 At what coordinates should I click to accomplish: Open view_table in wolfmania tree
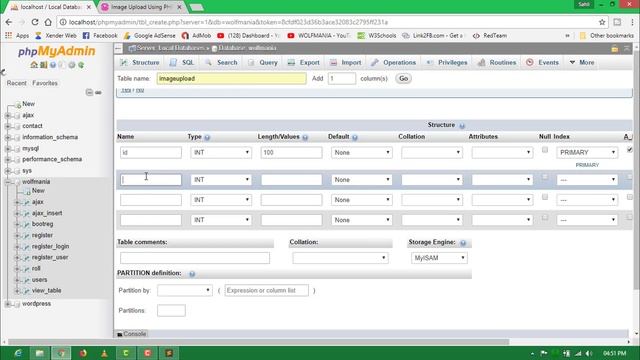click(47, 291)
